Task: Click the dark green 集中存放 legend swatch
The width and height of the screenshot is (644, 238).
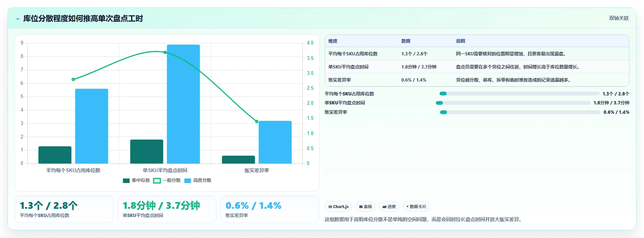Action: pyautogui.click(x=126, y=181)
